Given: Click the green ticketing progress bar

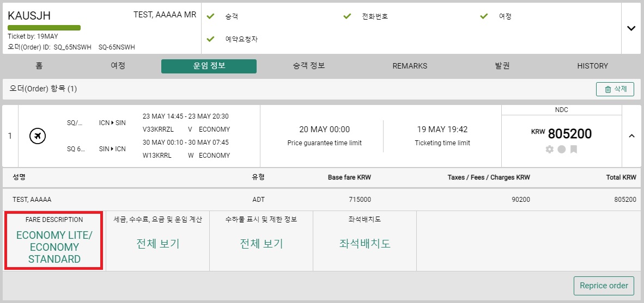Looking at the screenshot, I should coord(44,28).
